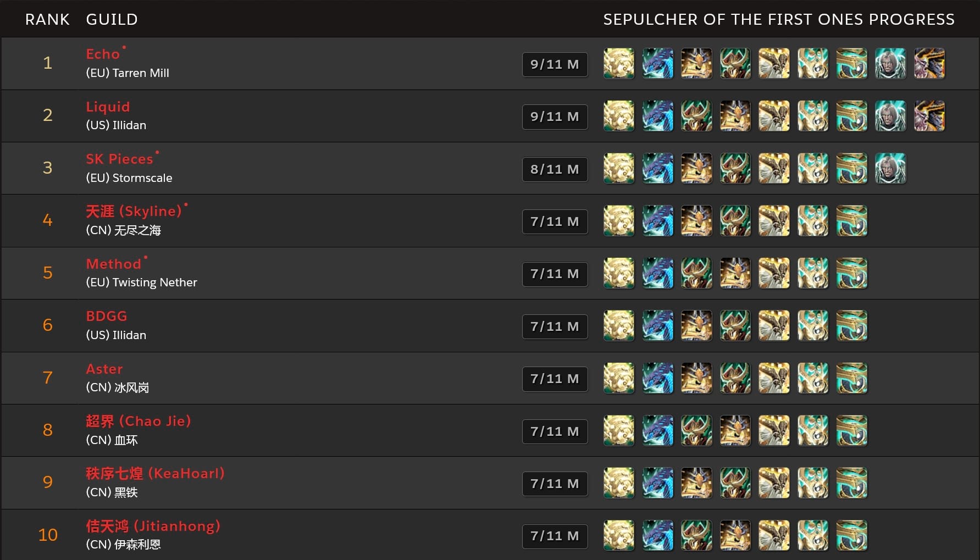Select Chao Jie's sixth boss icon
Viewport: 980px width, 560px height.
813,431
